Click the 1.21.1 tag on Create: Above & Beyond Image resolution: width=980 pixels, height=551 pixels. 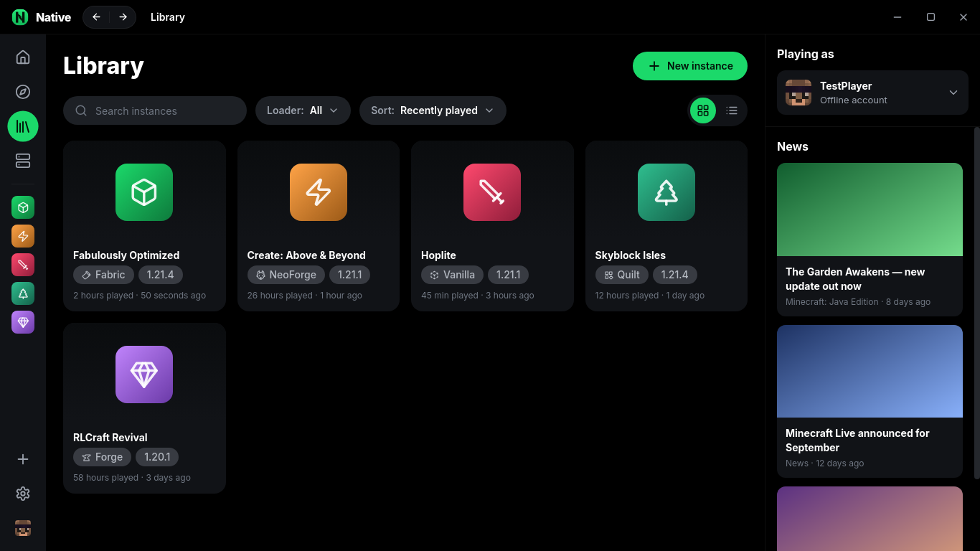350,275
